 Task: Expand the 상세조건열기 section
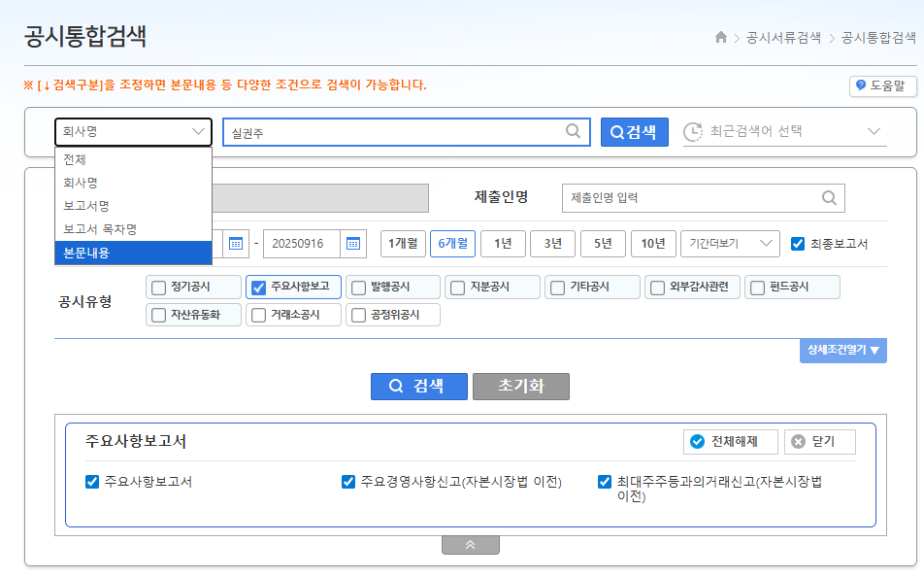tap(842, 350)
